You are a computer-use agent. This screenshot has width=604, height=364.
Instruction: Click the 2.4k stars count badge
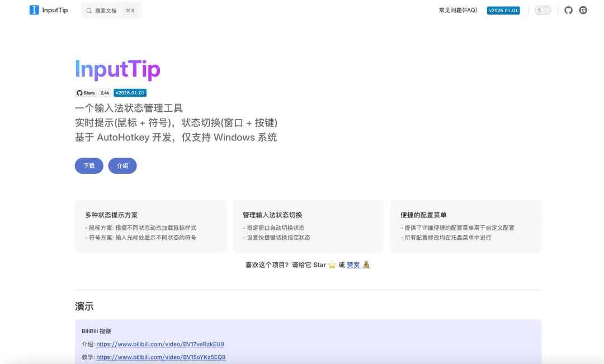tap(105, 93)
